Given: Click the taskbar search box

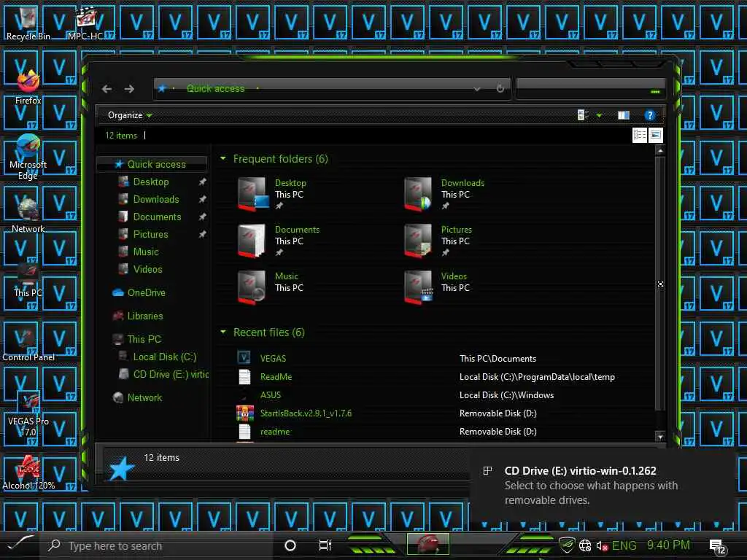Looking at the screenshot, I should pyautogui.click(x=158, y=545).
